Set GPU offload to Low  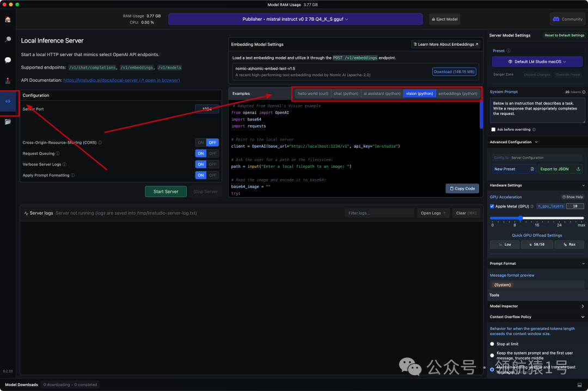click(505, 245)
